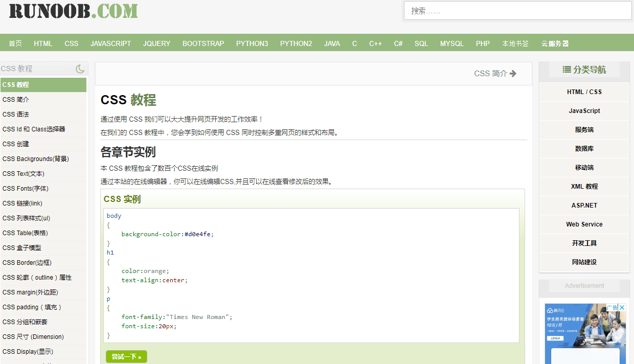
Task: Close the Tencent Cloud ad
Action: 622,308
